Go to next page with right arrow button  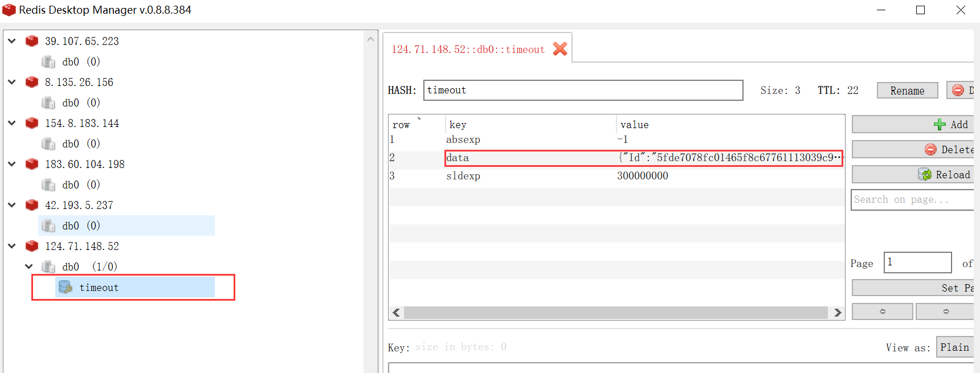pos(945,311)
